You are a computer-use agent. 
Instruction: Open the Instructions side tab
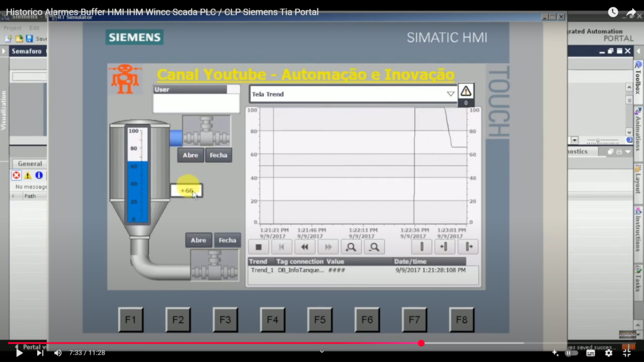638,230
